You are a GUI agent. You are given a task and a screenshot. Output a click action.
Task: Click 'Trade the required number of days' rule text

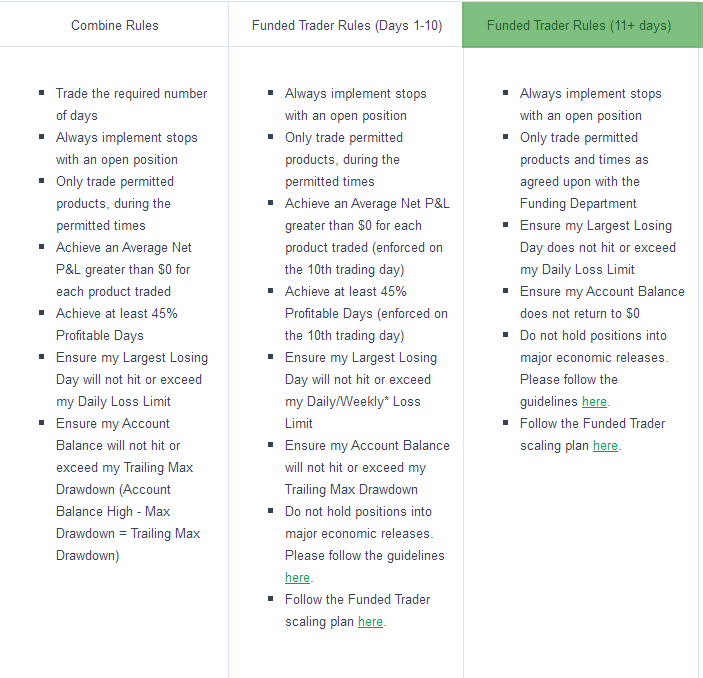(x=131, y=104)
